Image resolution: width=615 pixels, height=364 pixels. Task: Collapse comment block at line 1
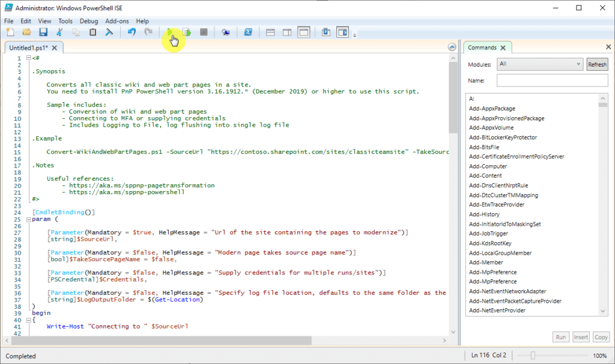(x=29, y=58)
